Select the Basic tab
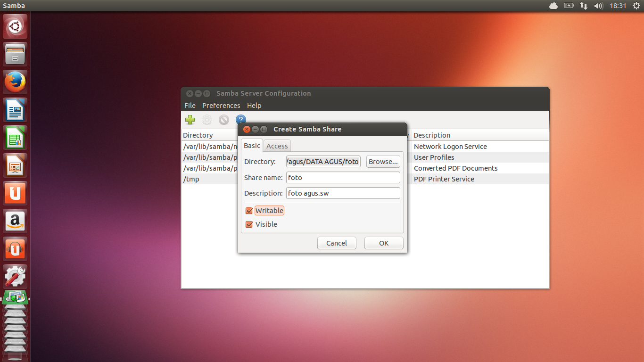Screen dimensions: 644x362 [252, 146]
